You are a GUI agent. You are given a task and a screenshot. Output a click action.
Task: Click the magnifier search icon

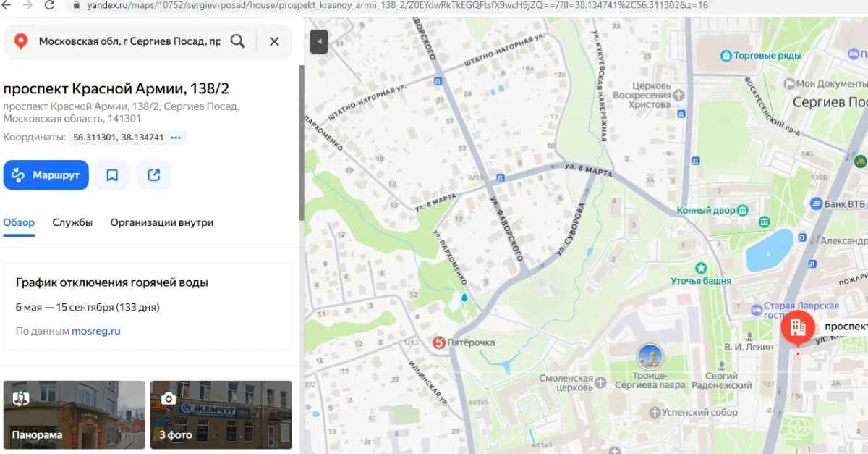point(238,41)
